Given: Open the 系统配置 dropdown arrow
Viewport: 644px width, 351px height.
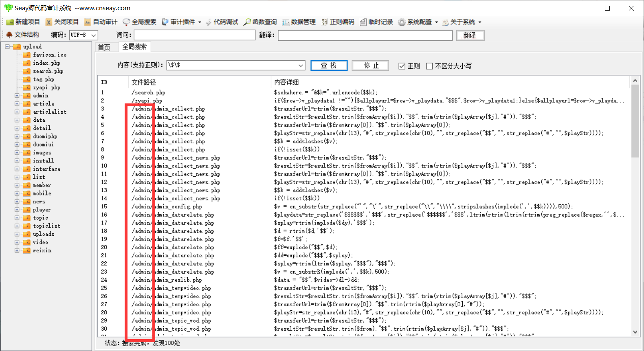Looking at the screenshot, I should 436,22.
